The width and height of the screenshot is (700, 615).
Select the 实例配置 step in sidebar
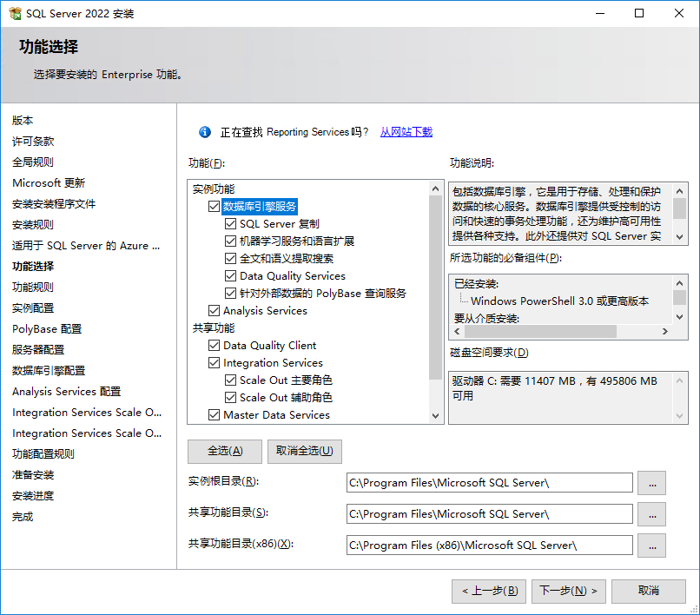[33, 308]
